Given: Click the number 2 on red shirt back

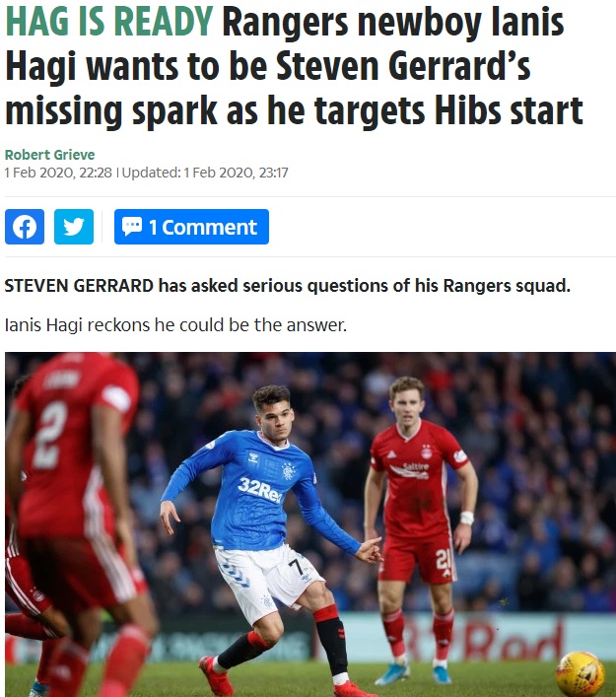Looking at the screenshot, I should pos(50,435).
